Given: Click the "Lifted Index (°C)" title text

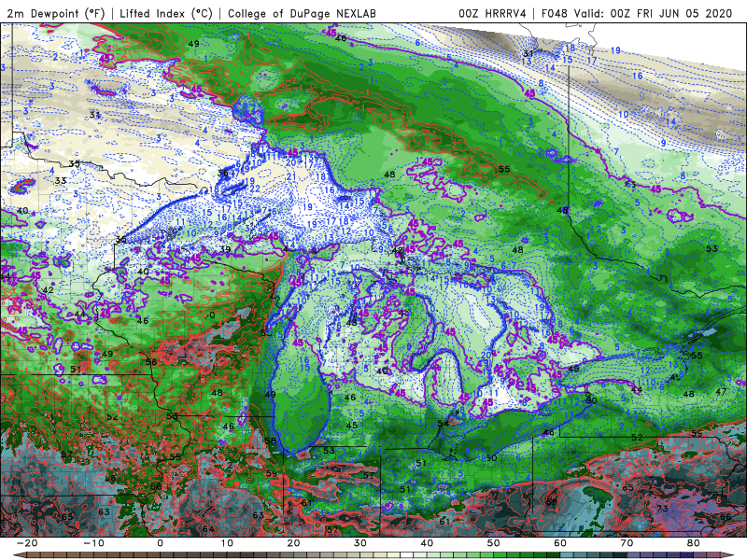Looking at the screenshot, I should [166, 14].
